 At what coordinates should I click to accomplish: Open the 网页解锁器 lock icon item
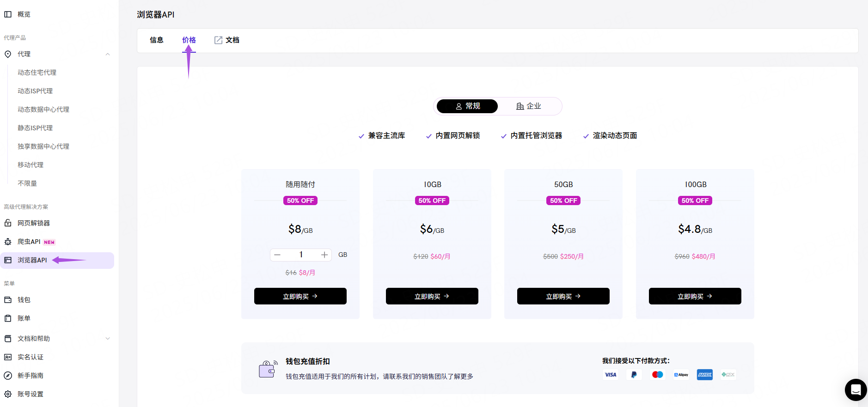(8, 223)
